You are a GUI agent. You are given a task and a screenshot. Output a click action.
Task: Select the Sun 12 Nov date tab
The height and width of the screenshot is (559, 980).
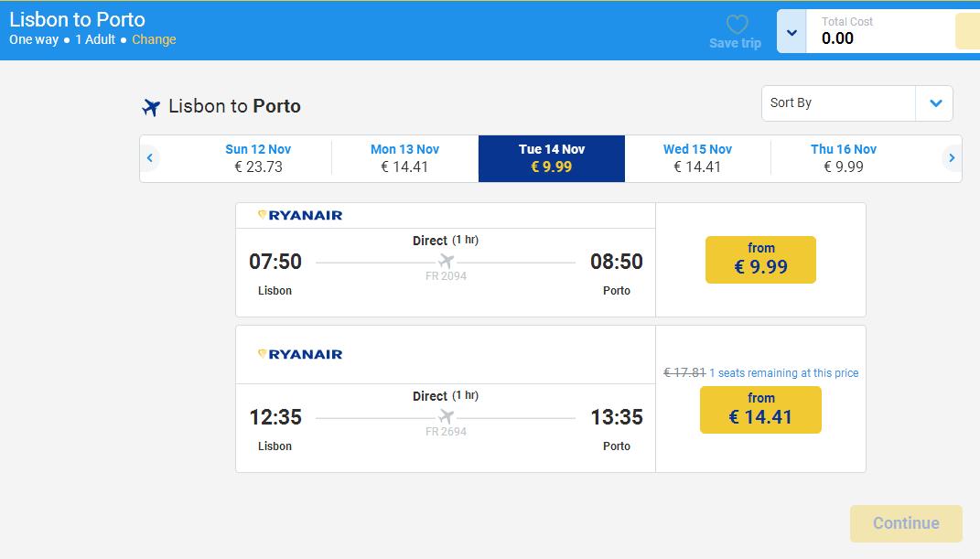pyautogui.click(x=258, y=158)
